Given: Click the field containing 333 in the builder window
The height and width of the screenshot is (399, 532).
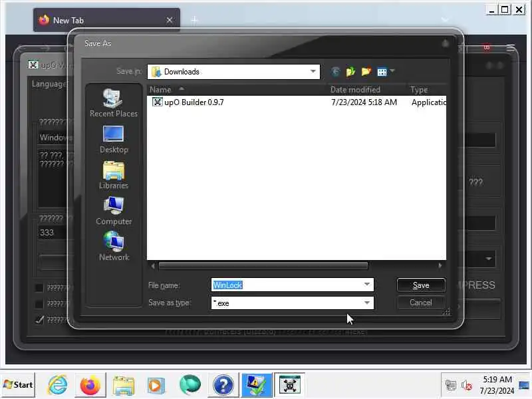Looking at the screenshot, I should click(x=55, y=233).
